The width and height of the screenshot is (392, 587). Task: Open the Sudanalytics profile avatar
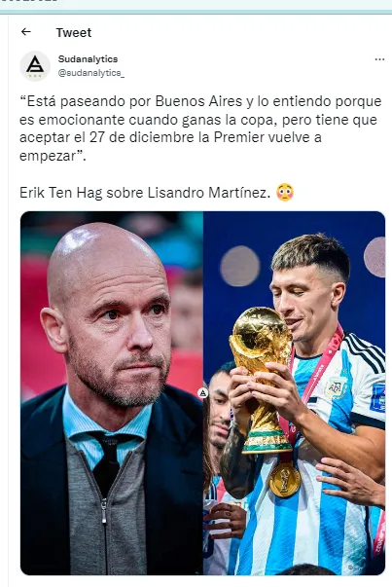coord(35,66)
